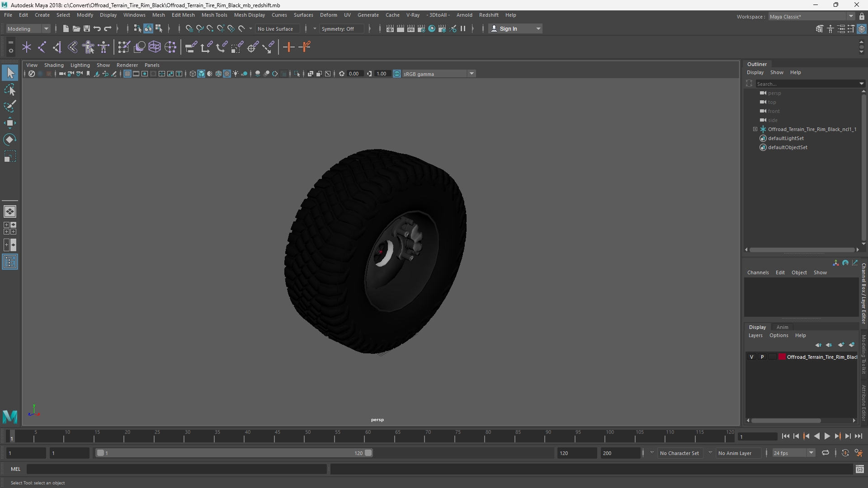868x488 pixels.
Task: Click the Maya logo at bottom left
Action: click(x=10, y=416)
